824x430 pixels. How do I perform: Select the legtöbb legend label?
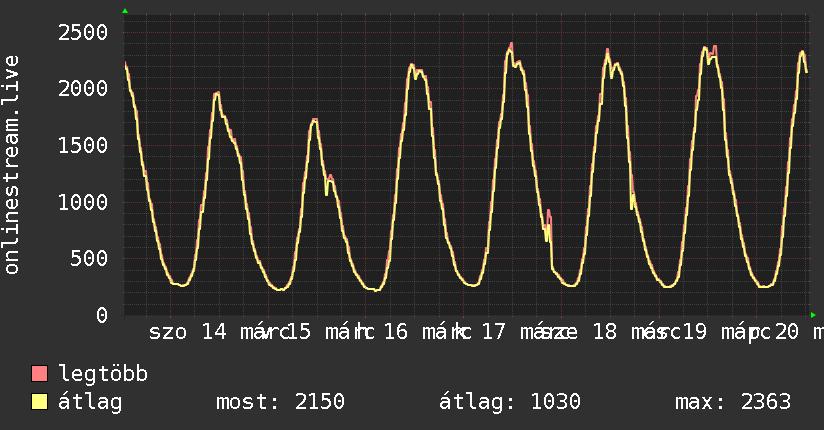point(103,373)
